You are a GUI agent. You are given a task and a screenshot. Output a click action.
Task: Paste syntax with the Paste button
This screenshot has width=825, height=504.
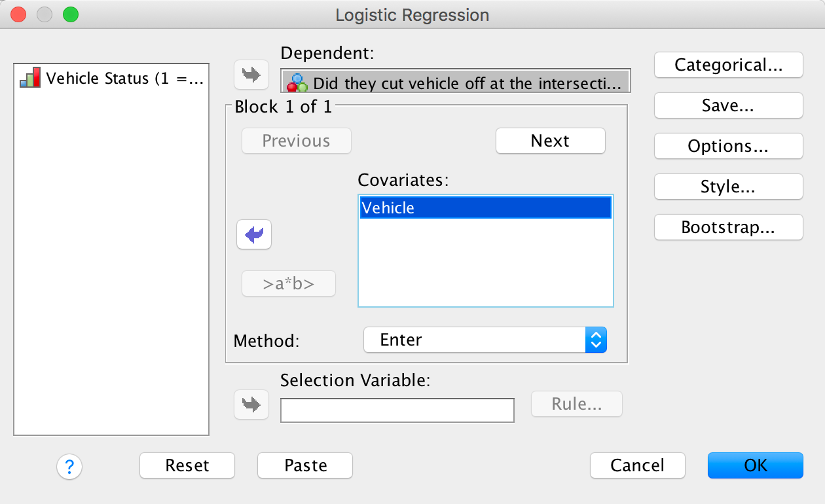point(305,465)
